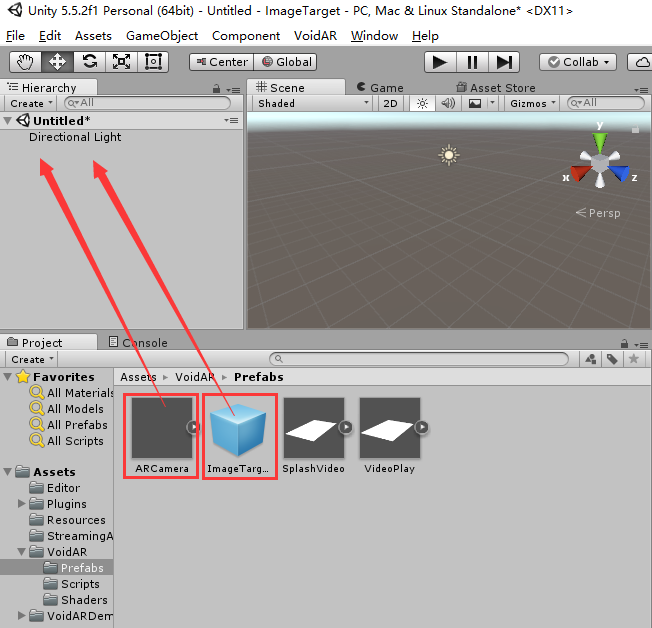Click the cloud services icon
Screen dimensions: 652x628
tap(642, 62)
